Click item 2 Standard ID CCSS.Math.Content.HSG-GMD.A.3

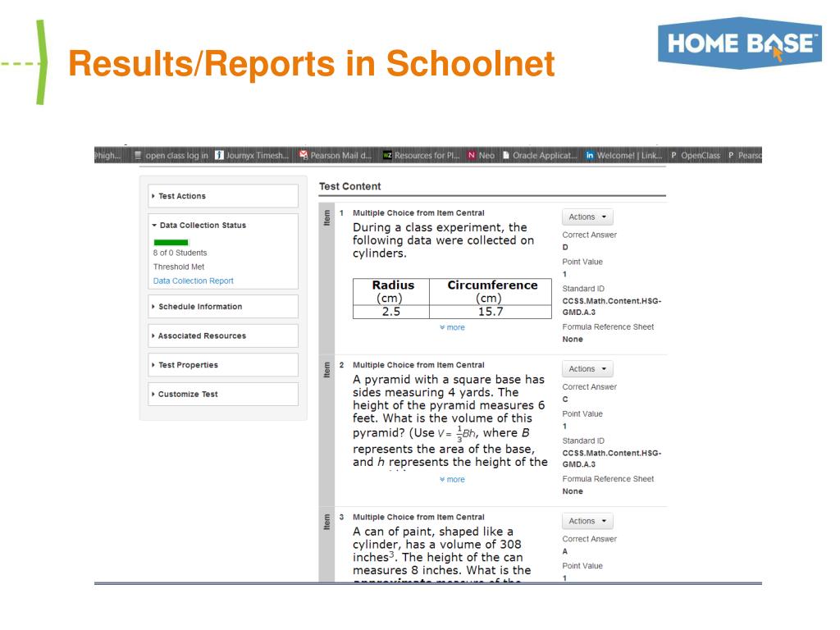(x=612, y=459)
